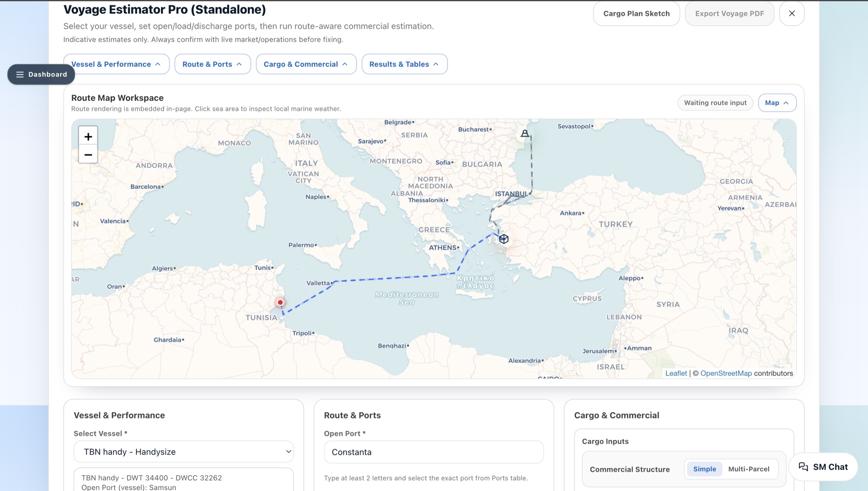This screenshot has width=868, height=491.
Task: Click the Constanta Open Port input field
Action: (x=433, y=452)
